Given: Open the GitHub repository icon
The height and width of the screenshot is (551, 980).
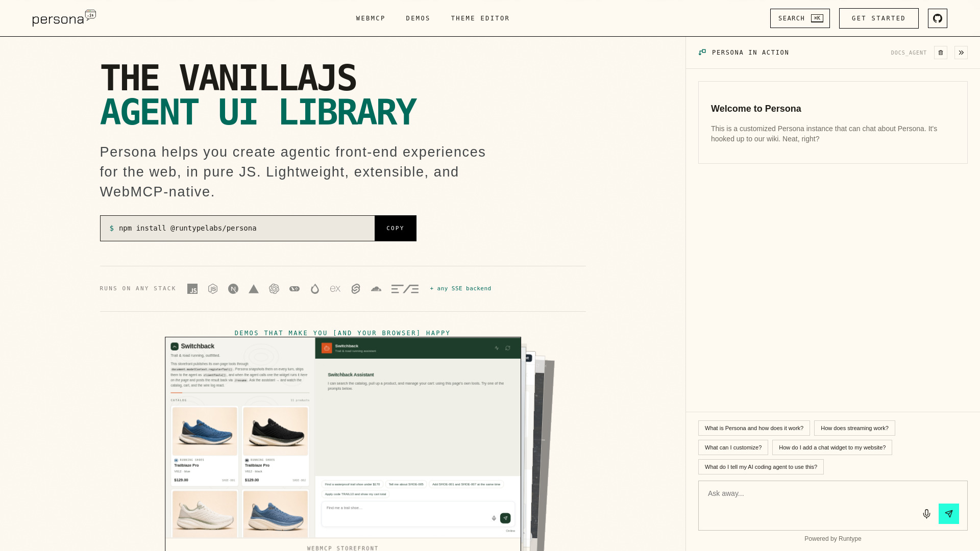Looking at the screenshot, I should [x=937, y=18].
